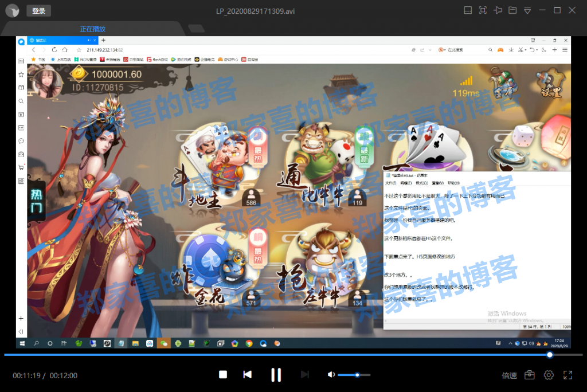Click the File Explorer taskbar icon
Screen dimensions: 587x392
point(135,343)
